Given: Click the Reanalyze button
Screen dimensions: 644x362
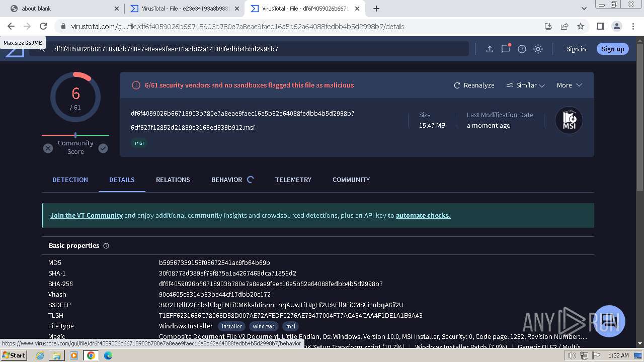Looking at the screenshot, I should tap(474, 85).
